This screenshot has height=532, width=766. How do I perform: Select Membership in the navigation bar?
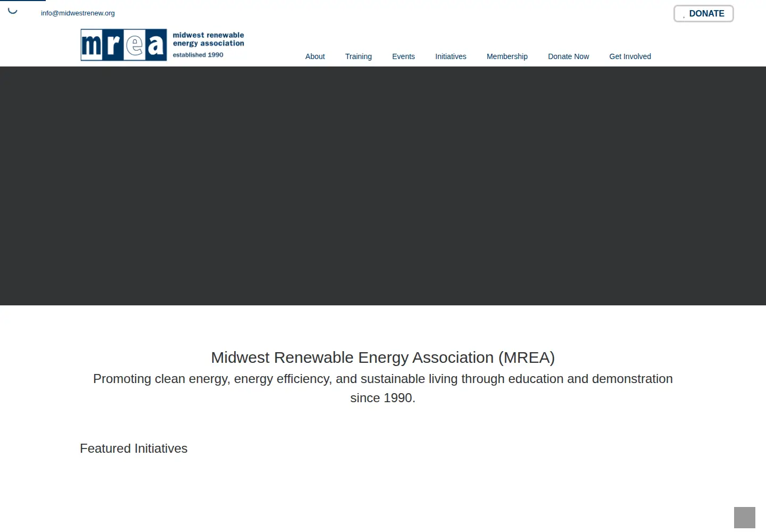[x=507, y=56]
